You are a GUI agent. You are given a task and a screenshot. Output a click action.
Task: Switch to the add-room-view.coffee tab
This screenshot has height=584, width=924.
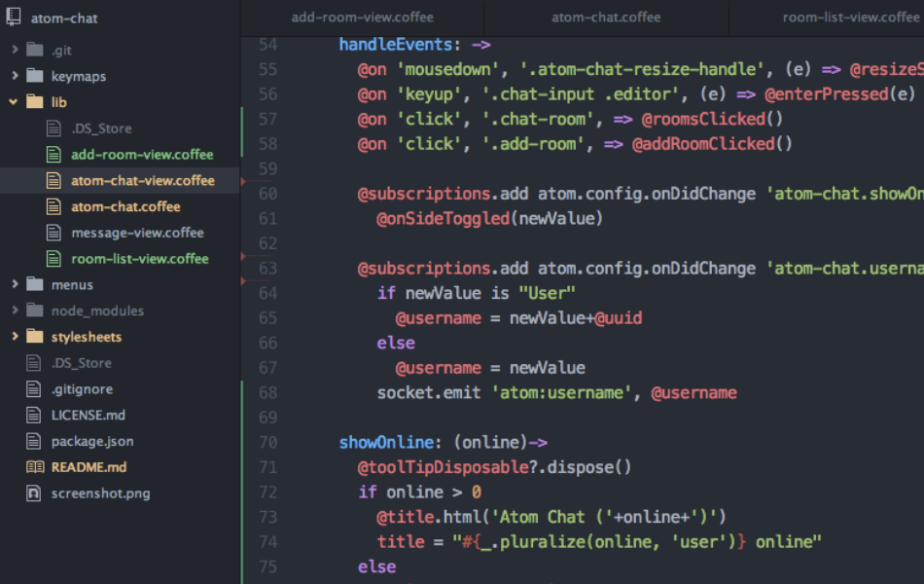coord(363,18)
